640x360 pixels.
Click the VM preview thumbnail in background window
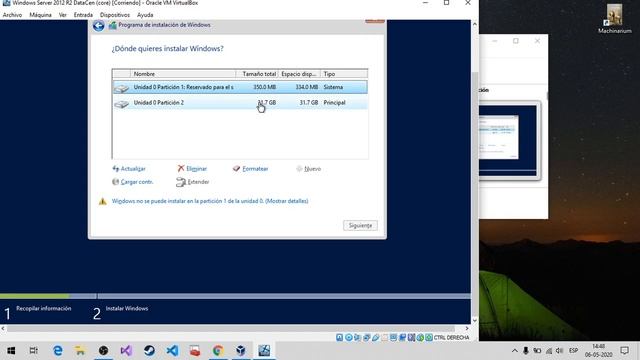[x=508, y=140]
